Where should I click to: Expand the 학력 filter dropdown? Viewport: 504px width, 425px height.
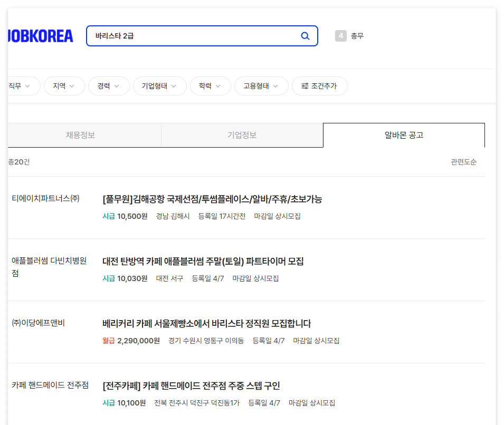point(210,86)
